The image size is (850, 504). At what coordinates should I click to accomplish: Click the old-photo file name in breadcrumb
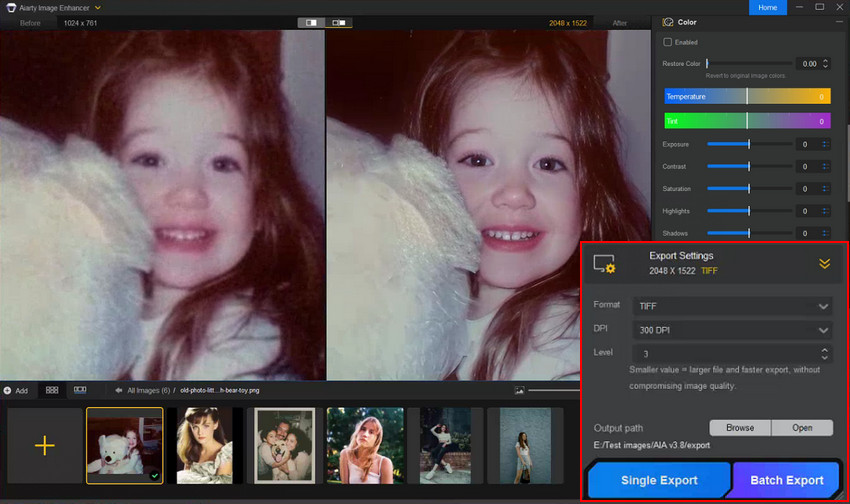pyautogui.click(x=220, y=390)
